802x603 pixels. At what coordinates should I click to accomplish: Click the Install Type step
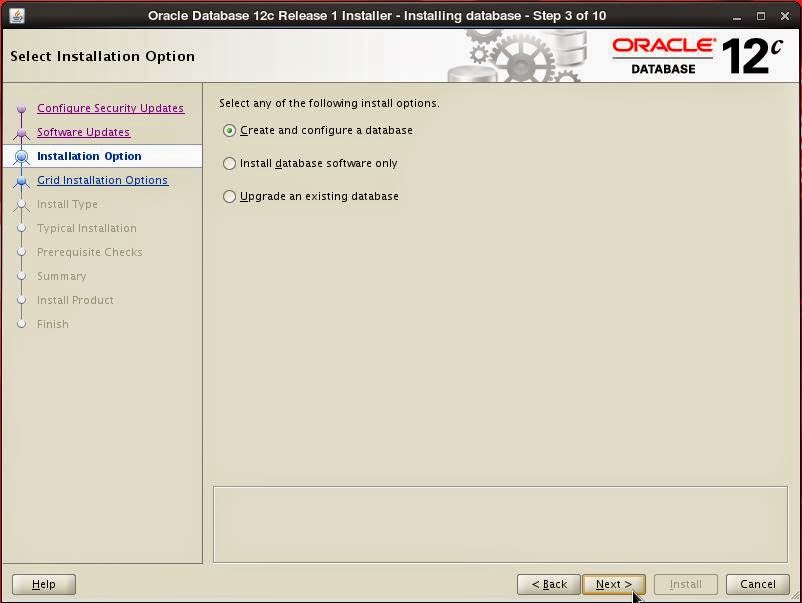click(67, 204)
